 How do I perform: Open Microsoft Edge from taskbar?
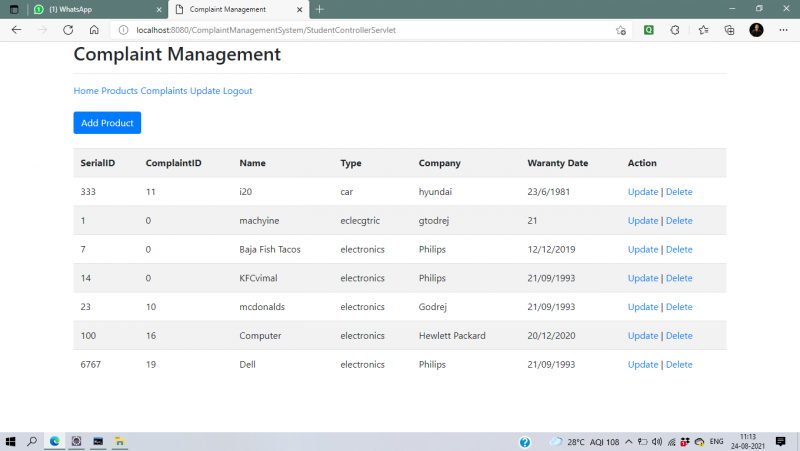(x=55, y=441)
